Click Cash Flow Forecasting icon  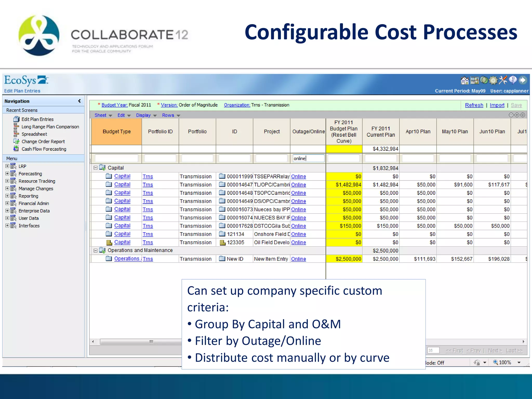[x=16, y=149]
